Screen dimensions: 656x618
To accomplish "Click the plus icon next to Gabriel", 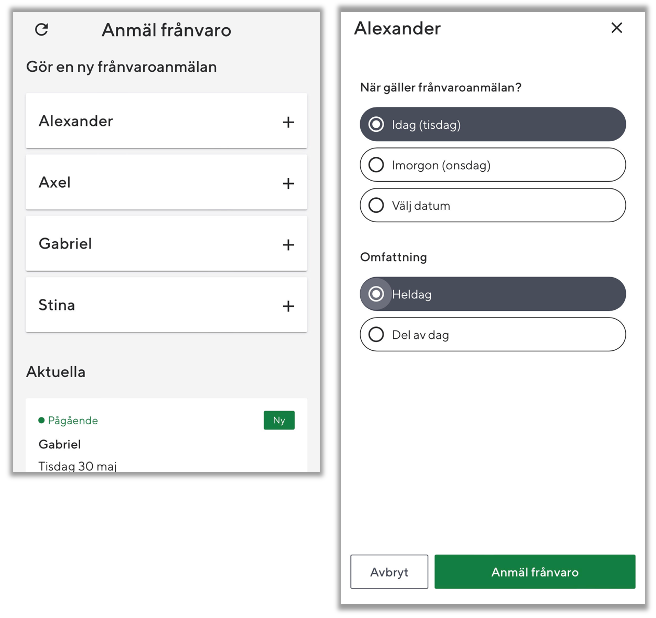I will click(288, 245).
